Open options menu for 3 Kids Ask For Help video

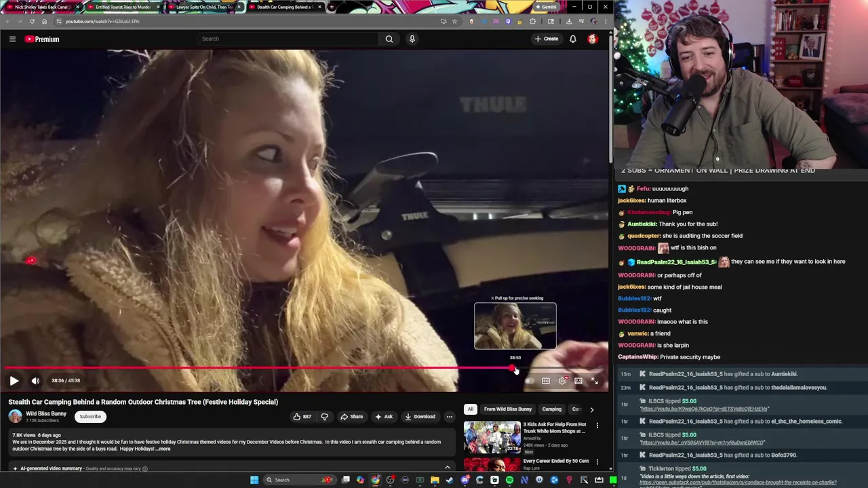pyautogui.click(x=597, y=426)
